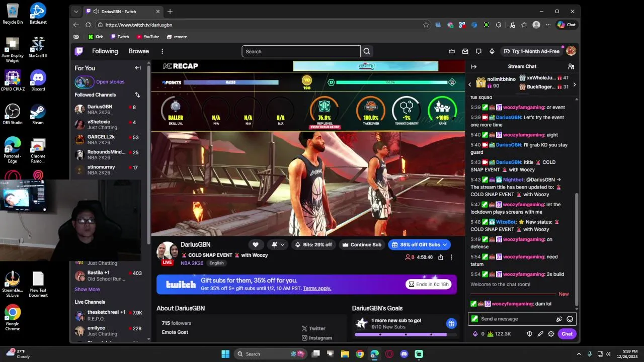Click the Continue Sub button
The height and width of the screenshot is (362, 644).
tap(361, 245)
